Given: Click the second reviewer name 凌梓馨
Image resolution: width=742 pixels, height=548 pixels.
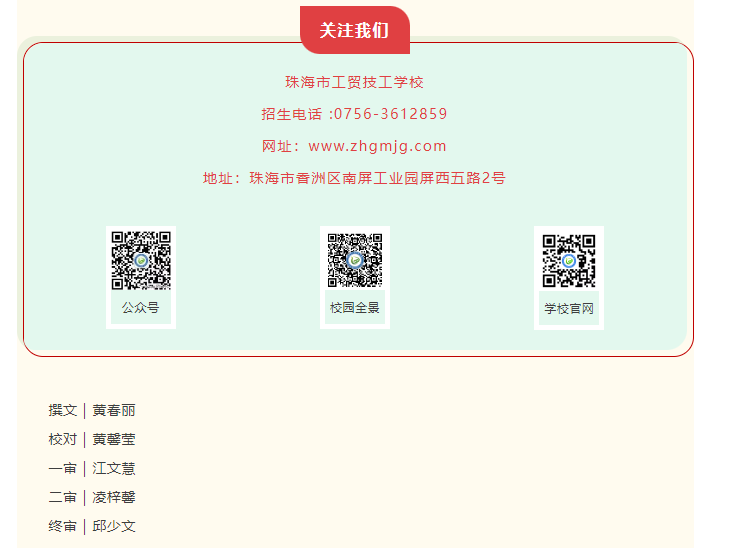Looking at the screenshot, I should point(114,497).
